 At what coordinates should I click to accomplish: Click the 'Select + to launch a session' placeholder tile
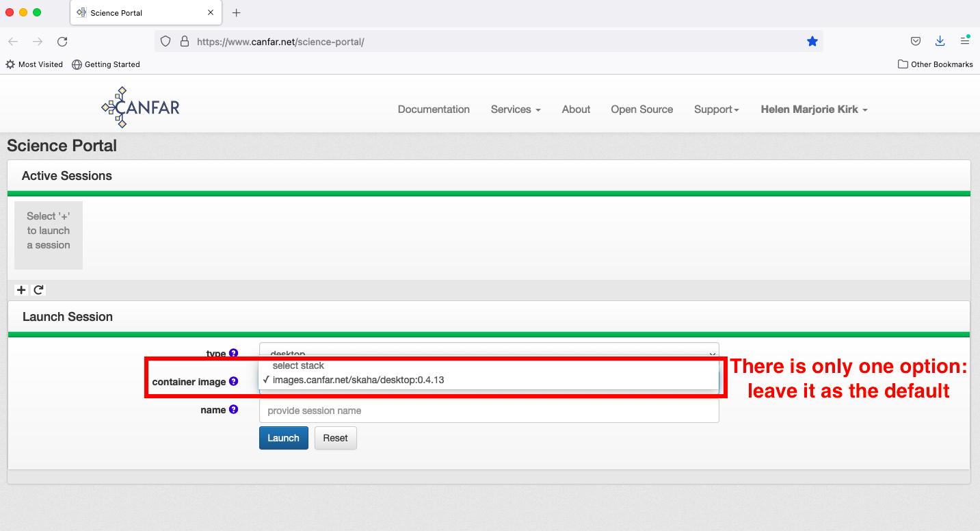tap(49, 235)
